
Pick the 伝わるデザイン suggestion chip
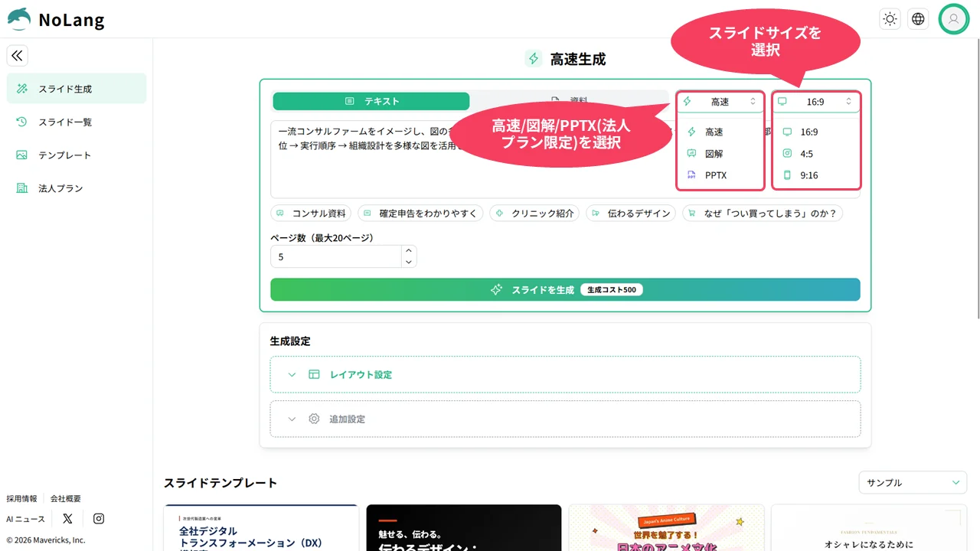631,214
